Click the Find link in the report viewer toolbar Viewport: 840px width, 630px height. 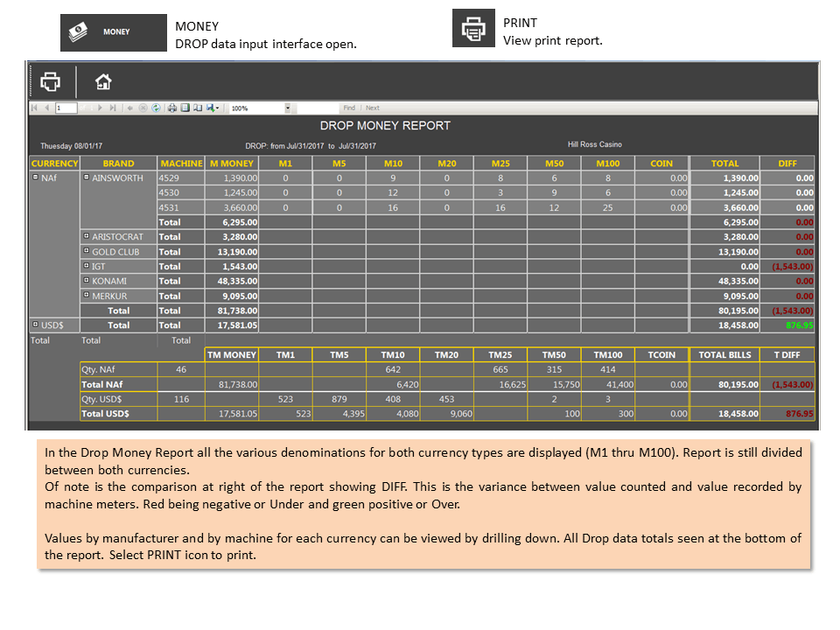[x=349, y=108]
